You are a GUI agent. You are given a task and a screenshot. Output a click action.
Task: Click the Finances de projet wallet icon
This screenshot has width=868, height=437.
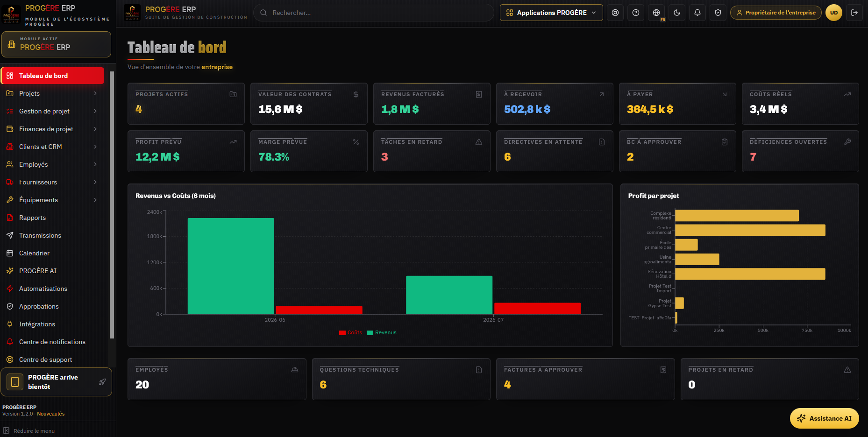10,129
